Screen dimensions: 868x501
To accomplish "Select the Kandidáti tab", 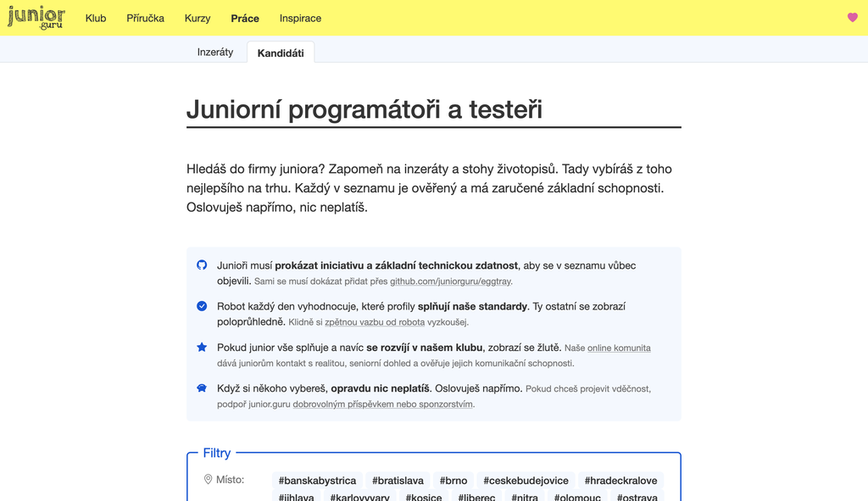I will 281,53.
